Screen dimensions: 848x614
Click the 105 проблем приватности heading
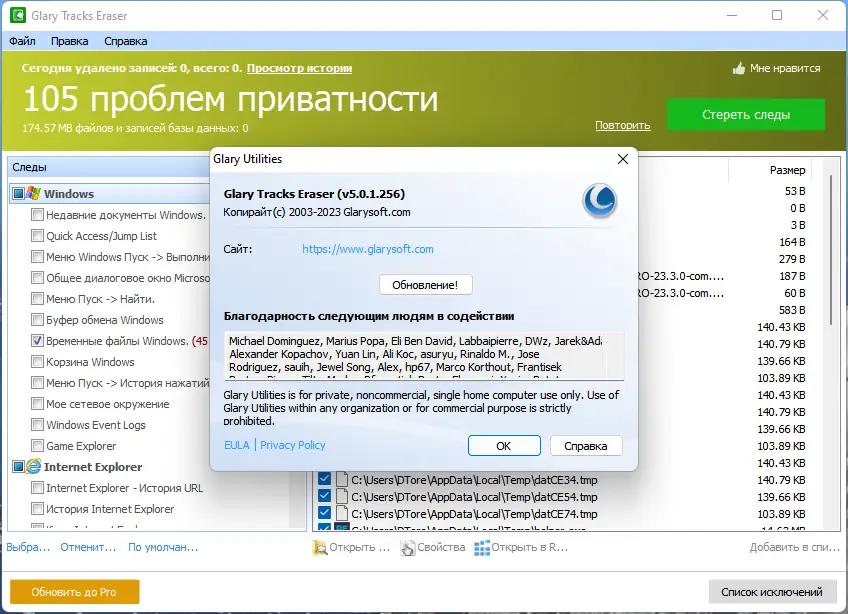click(230, 99)
